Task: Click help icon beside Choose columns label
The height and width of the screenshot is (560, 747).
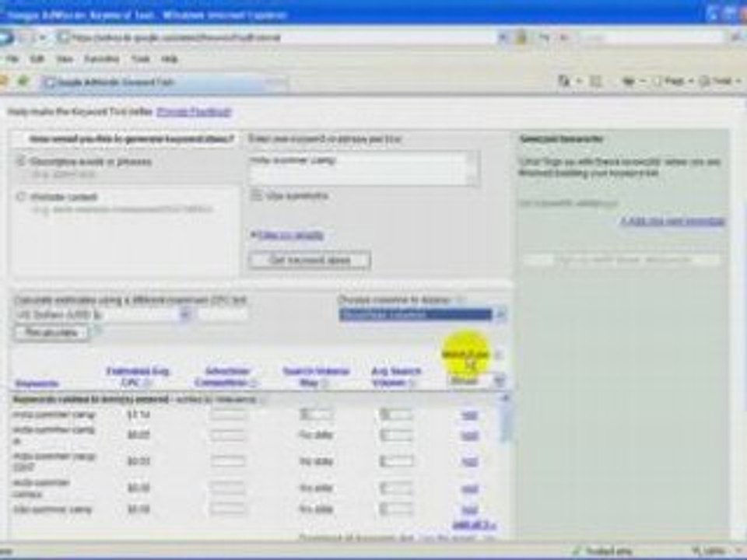Action: [460, 300]
